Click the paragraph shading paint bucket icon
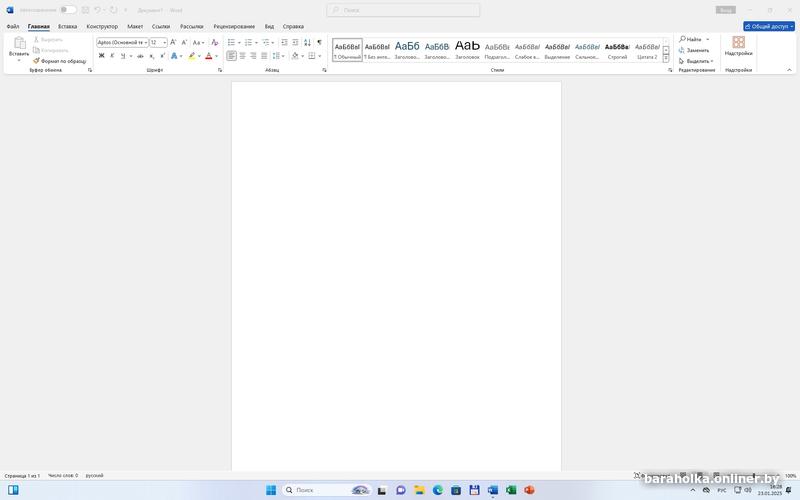This screenshot has height=500, width=800. (295, 56)
